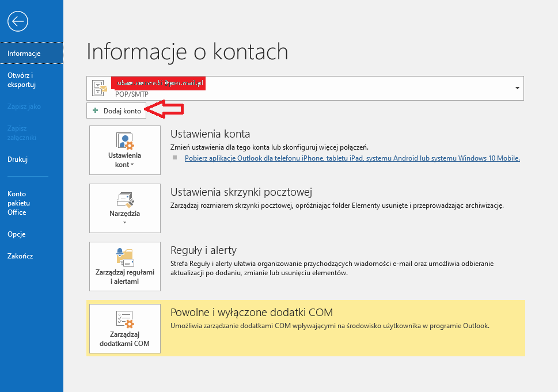The height and width of the screenshot is (392, 558).
Task: Click the green plus icon beside Dodaj konto
Action: click(x=96, y=111)
